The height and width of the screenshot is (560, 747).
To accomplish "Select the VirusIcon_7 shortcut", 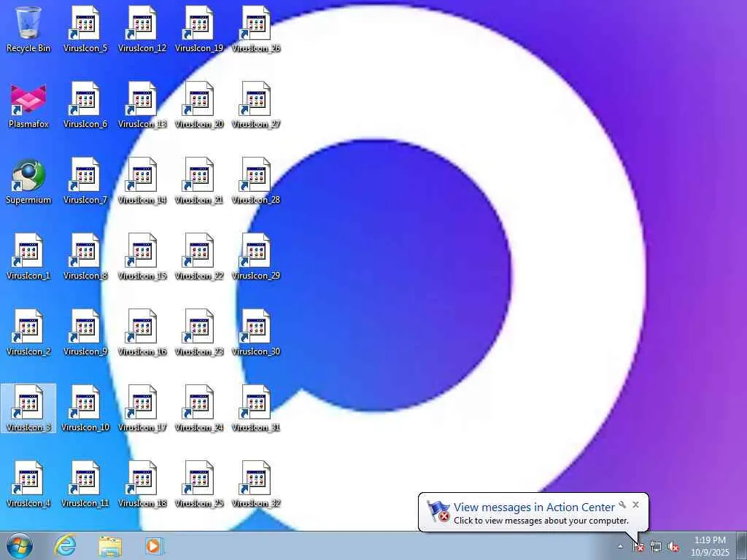I will 85,182.
